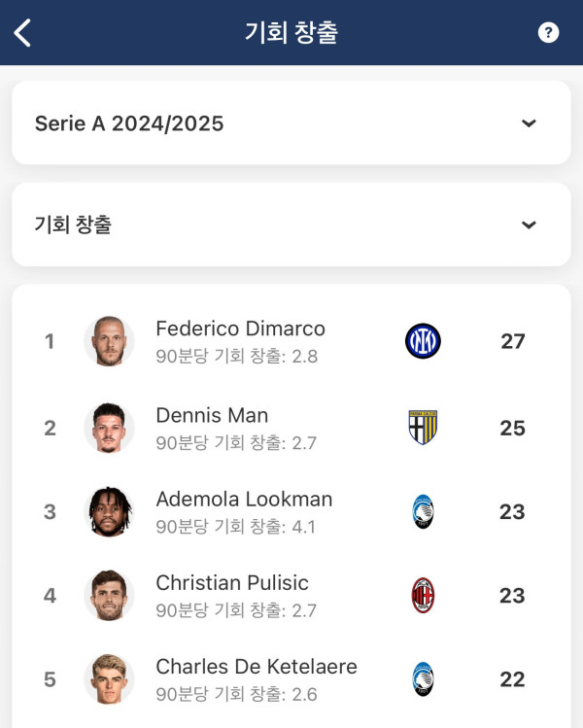Screen dimensions: 583x728
Task: Tap the back arrow icon
Action: (22, 33)
